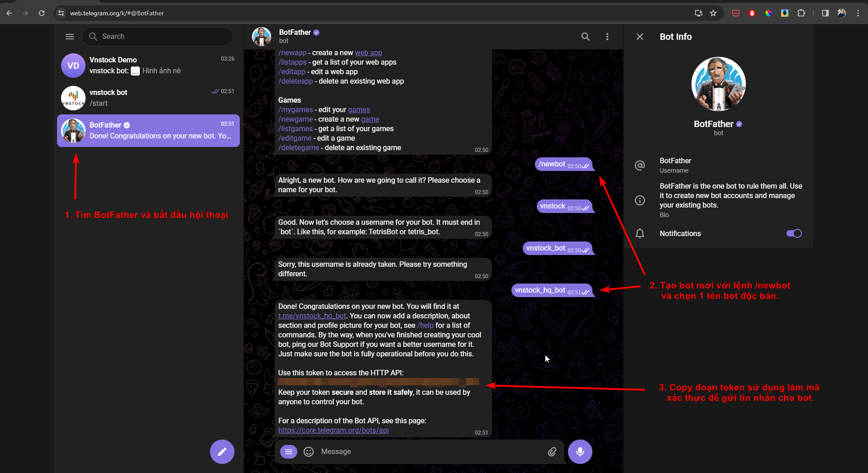Reload the current page
Viewport: 868px width, 473px height.
[42, 13]
